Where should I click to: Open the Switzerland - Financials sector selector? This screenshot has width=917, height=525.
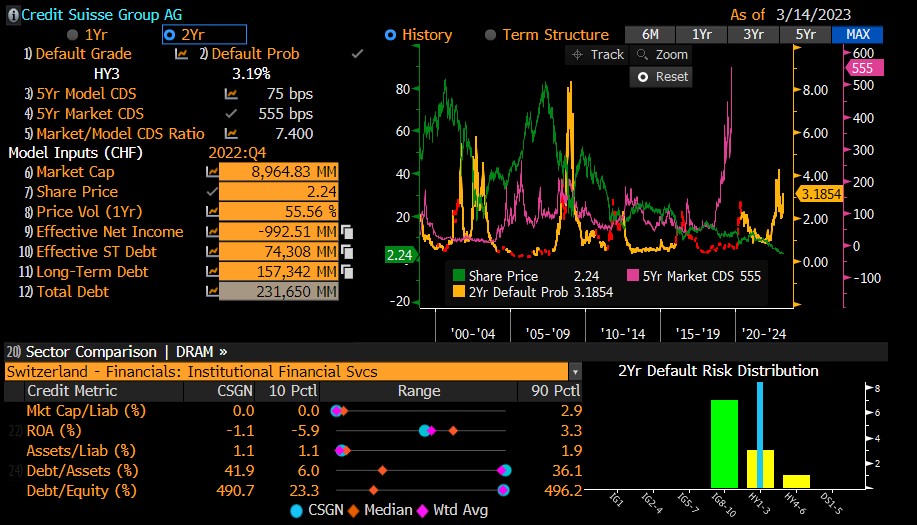(286, 372)
